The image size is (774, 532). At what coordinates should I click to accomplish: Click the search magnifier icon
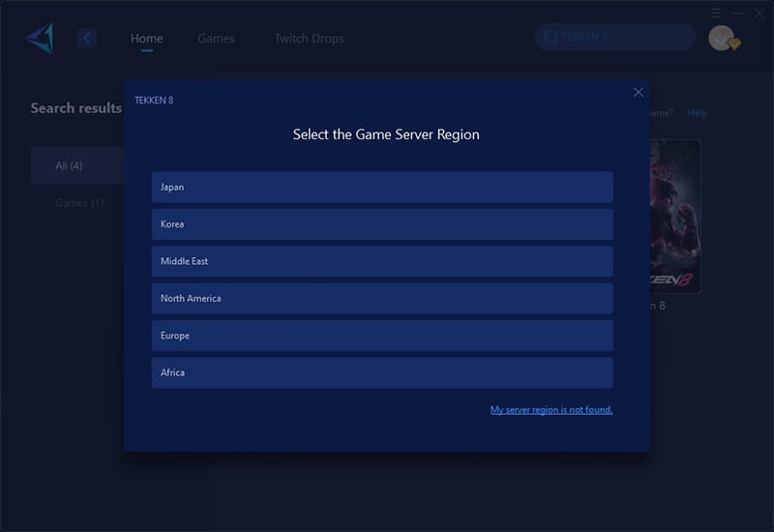551,38
